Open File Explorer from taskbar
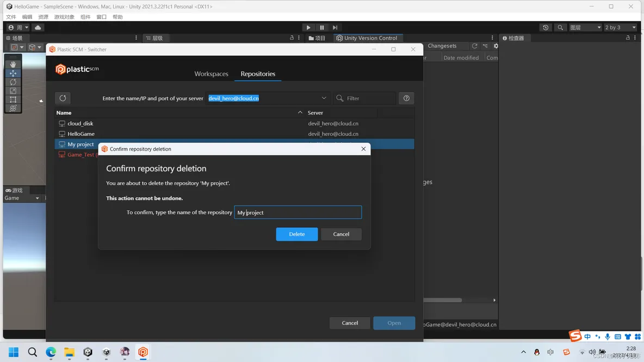This screenshot has height=362, width=644. pyautogui.click(x=69, y=352)
